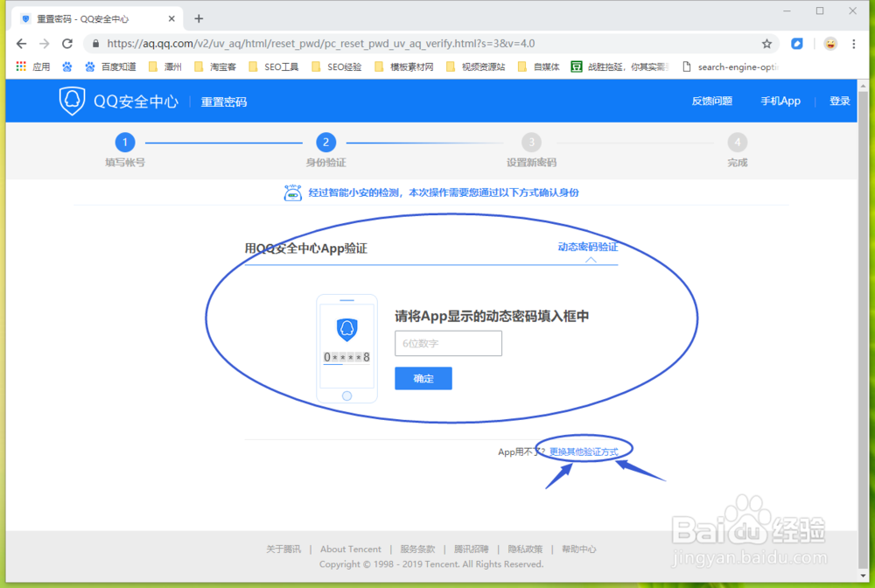Screen dimensions: 875x588
Task: Open the 战胜拖延 bookmark
Action: (619, 67)
